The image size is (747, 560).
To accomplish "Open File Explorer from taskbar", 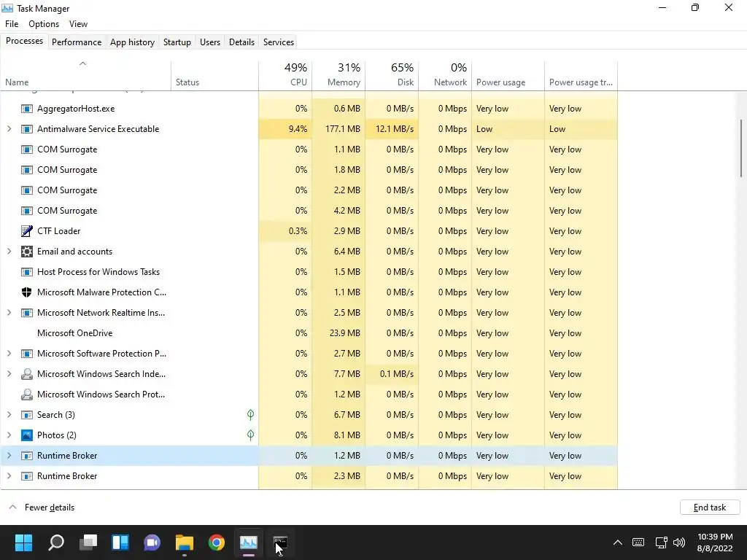I will click(x=185, y=542).
